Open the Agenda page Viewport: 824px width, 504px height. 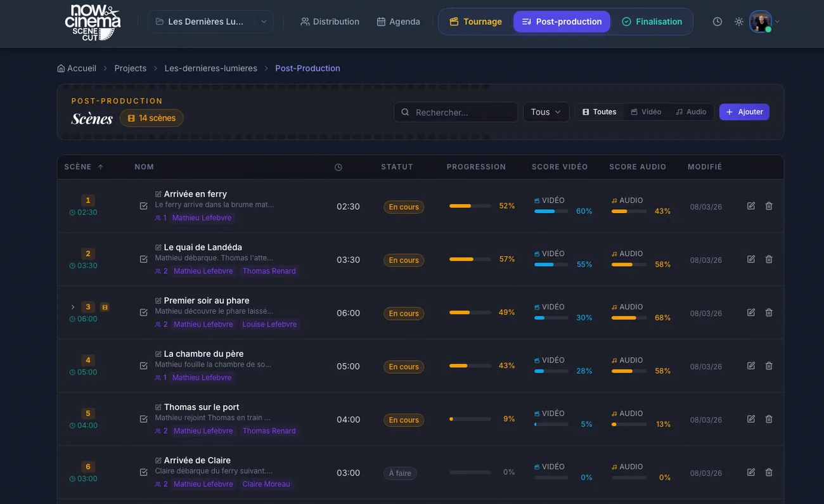tap(398, 22)
